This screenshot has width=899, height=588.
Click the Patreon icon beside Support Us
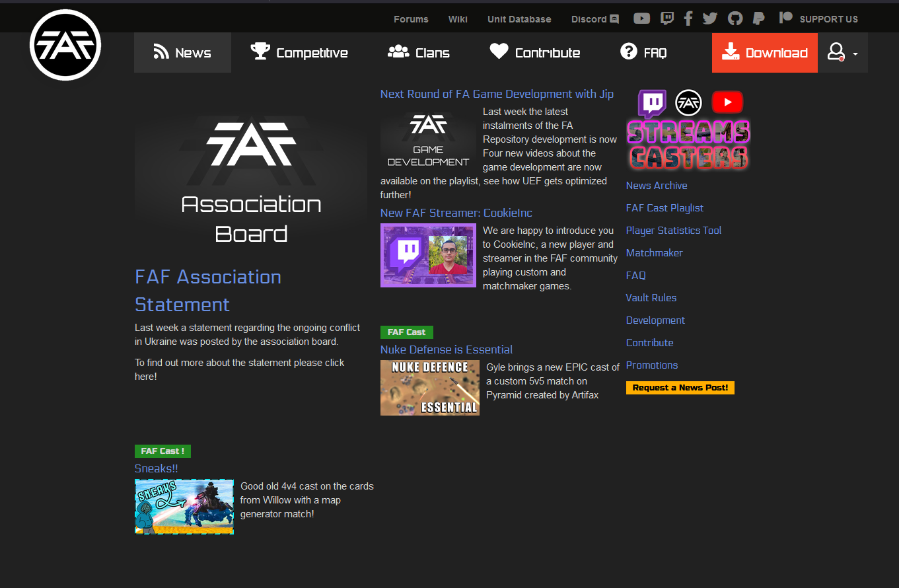coord(785,18)
